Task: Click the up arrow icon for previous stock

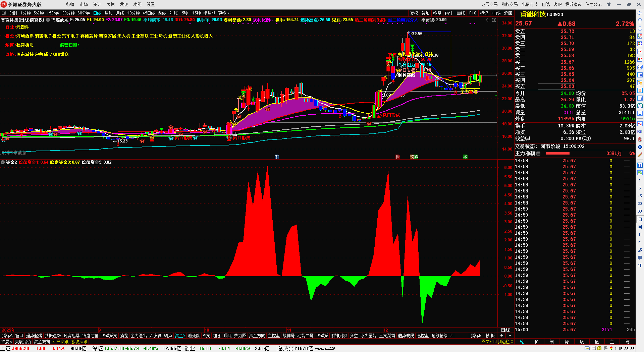Action: 640,21
